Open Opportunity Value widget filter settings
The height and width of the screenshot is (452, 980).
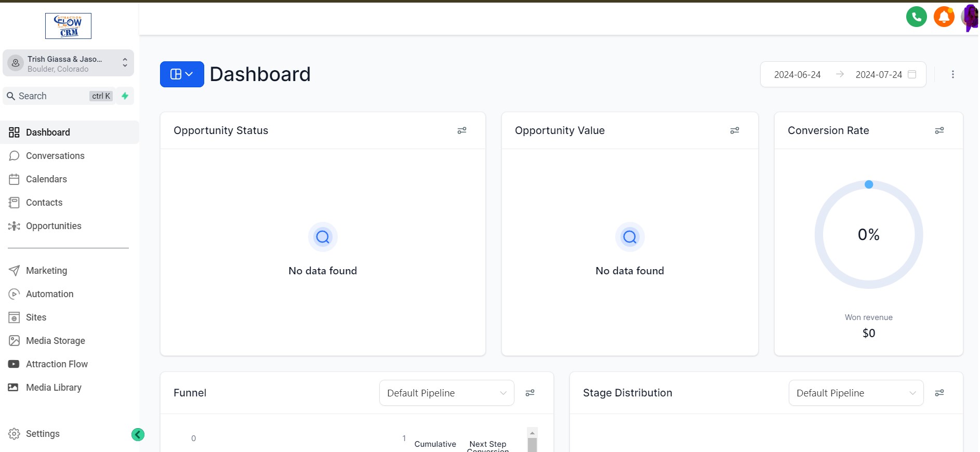pos(734,130)
